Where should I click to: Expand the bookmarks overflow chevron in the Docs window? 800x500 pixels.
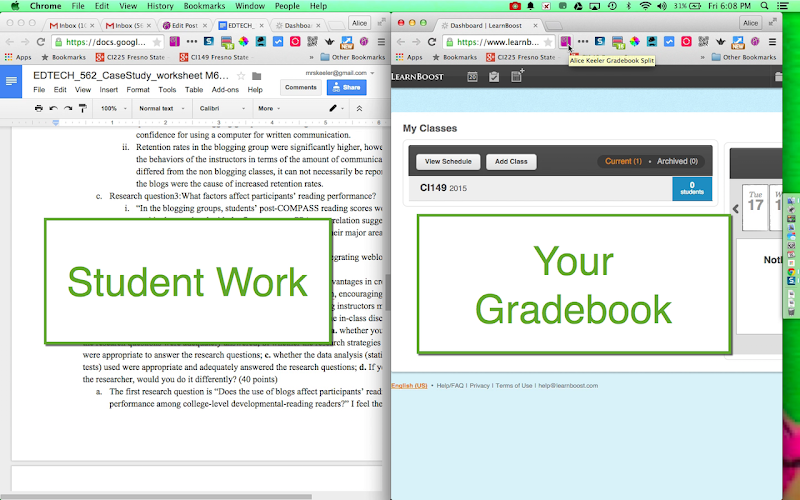[x=311, y=57]
